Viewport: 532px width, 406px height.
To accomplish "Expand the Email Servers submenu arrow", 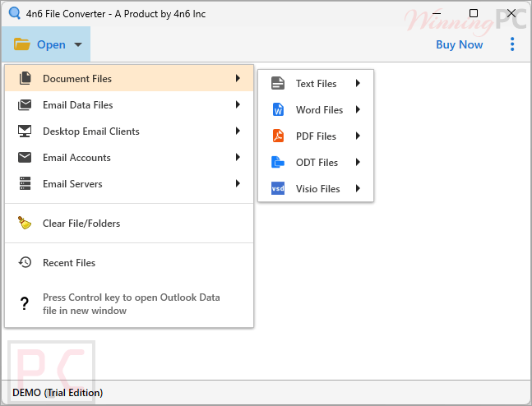I will coord(238,183).
